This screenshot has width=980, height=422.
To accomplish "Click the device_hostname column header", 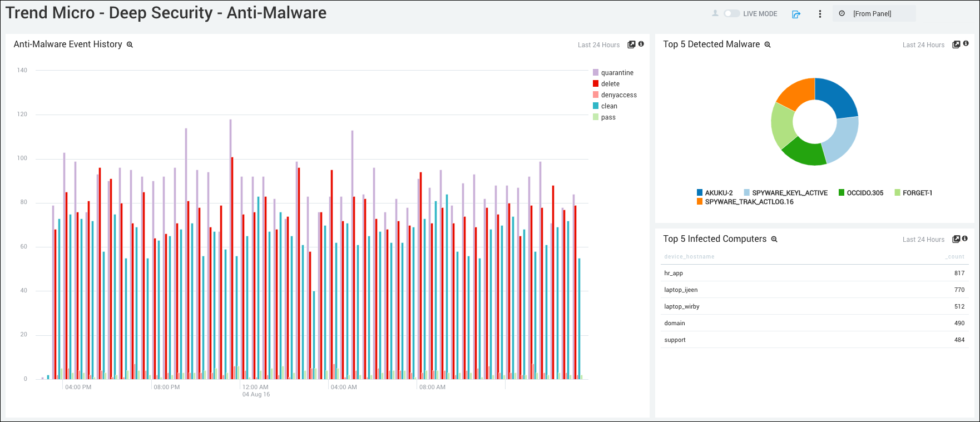I will pos(689,257).
